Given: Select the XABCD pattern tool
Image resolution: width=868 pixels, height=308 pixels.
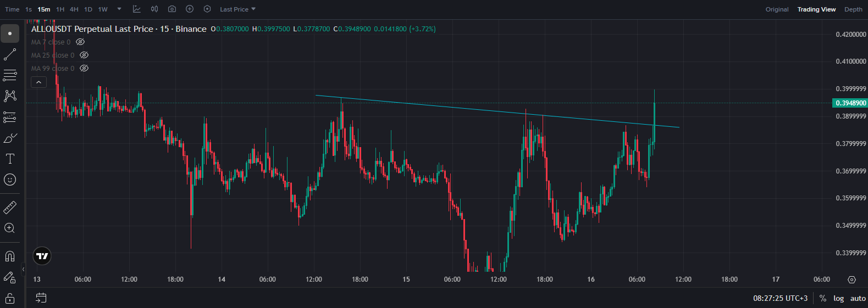Looking at the screenshot, I should [x=10, y=96].
